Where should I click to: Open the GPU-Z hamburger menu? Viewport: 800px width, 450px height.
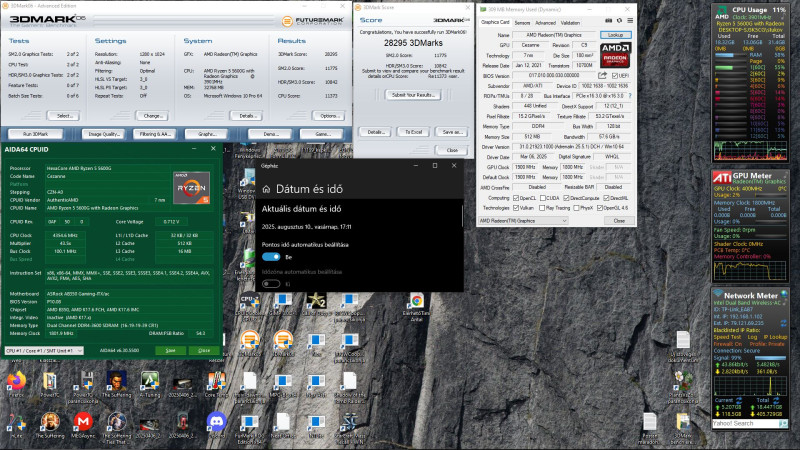click(630, 21)
